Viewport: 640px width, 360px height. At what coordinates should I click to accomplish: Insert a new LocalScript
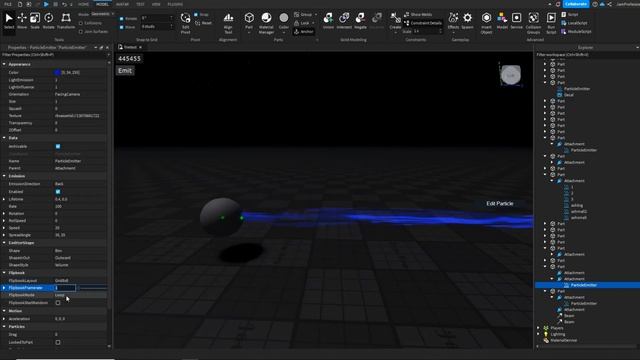point(574,23)
